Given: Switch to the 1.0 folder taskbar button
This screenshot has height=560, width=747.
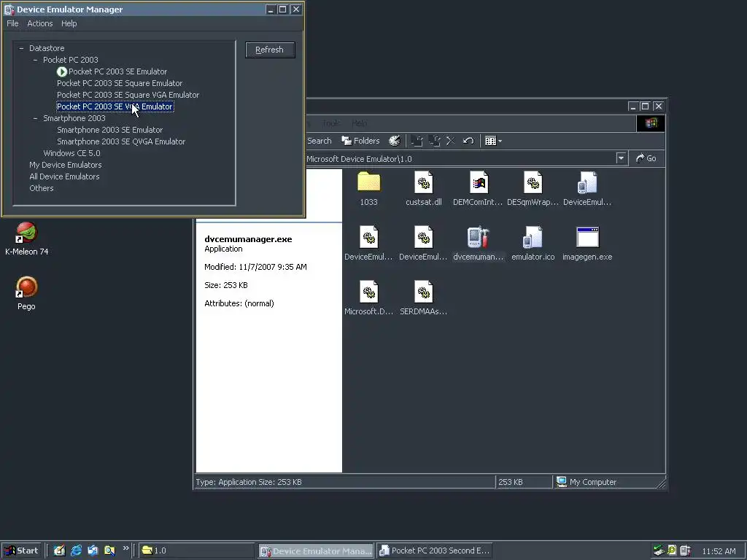Looking at the screenshot, I should (197, 551).
